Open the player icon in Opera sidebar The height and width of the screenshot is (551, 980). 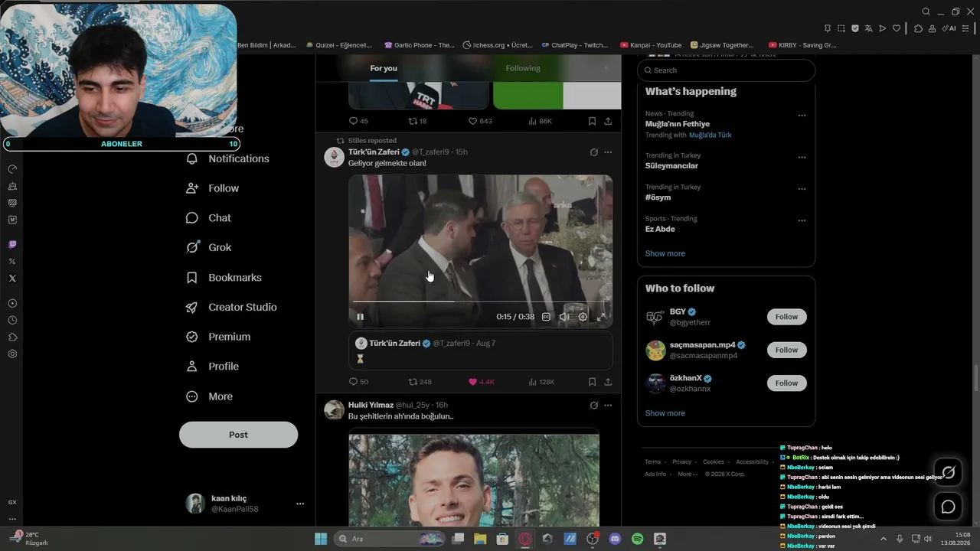coord(12,303)
